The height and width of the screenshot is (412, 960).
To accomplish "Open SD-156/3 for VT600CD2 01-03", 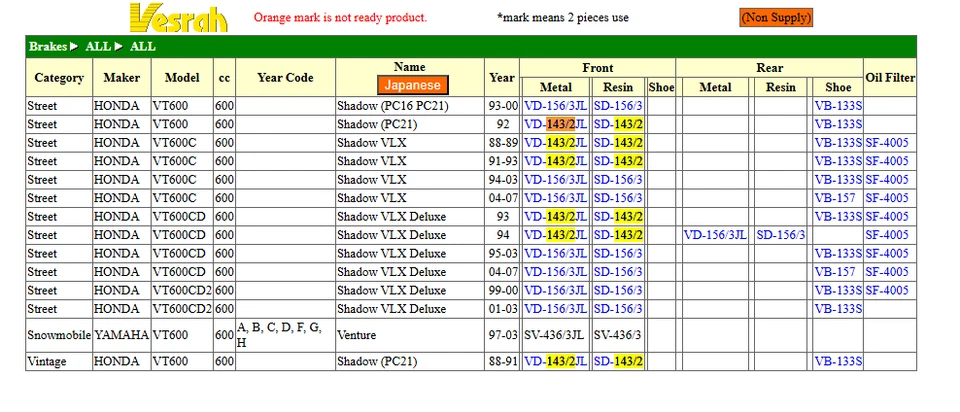I will pos(618,309).
